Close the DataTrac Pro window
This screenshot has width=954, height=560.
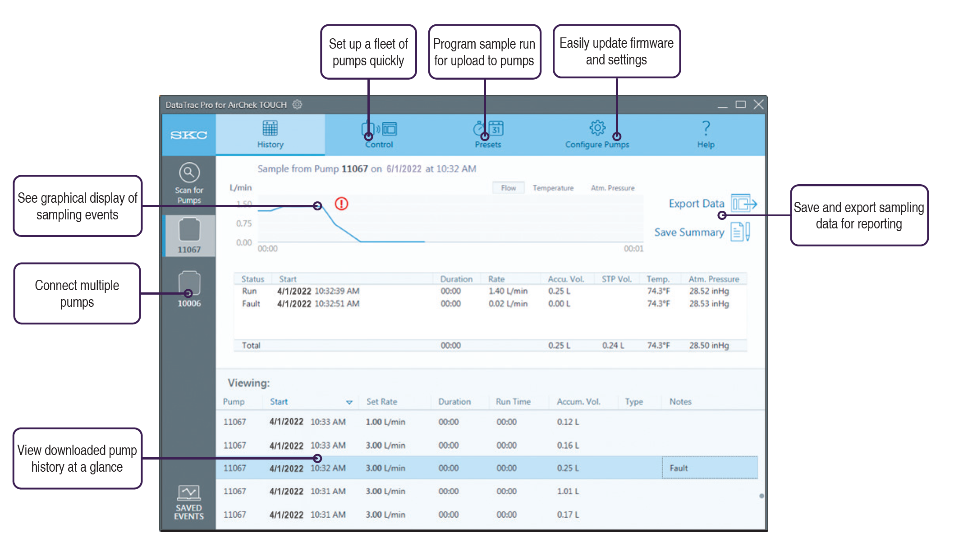pyautogui.click(x=759, y=105)
